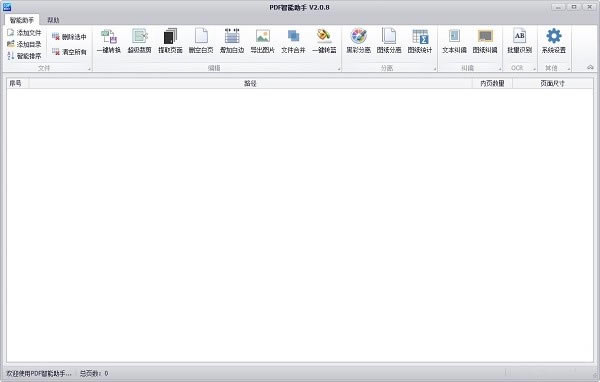The width and height of the screenshot is (600, 382).
Task: Click the PDF app icon in the title bar
Action: (7, 7)
